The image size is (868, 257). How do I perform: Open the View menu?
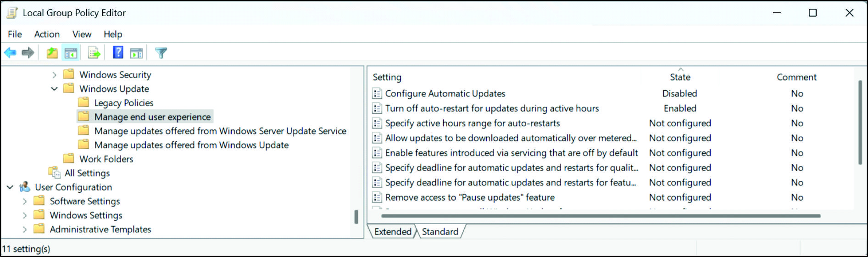82,34
